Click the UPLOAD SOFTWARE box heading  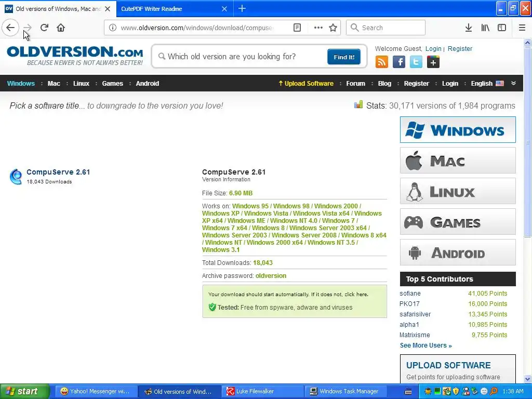click(448, 365)
